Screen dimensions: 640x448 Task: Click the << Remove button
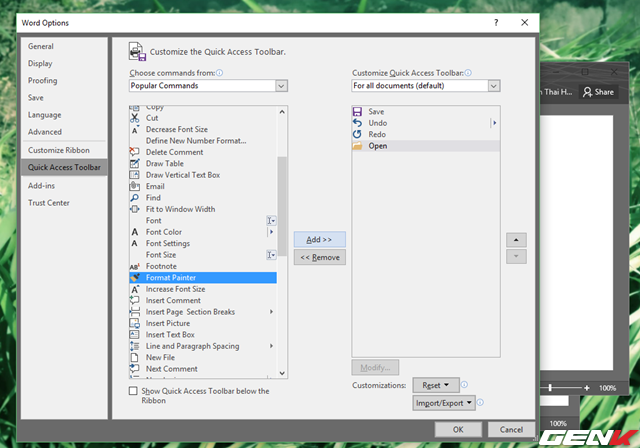click(320, 258)
